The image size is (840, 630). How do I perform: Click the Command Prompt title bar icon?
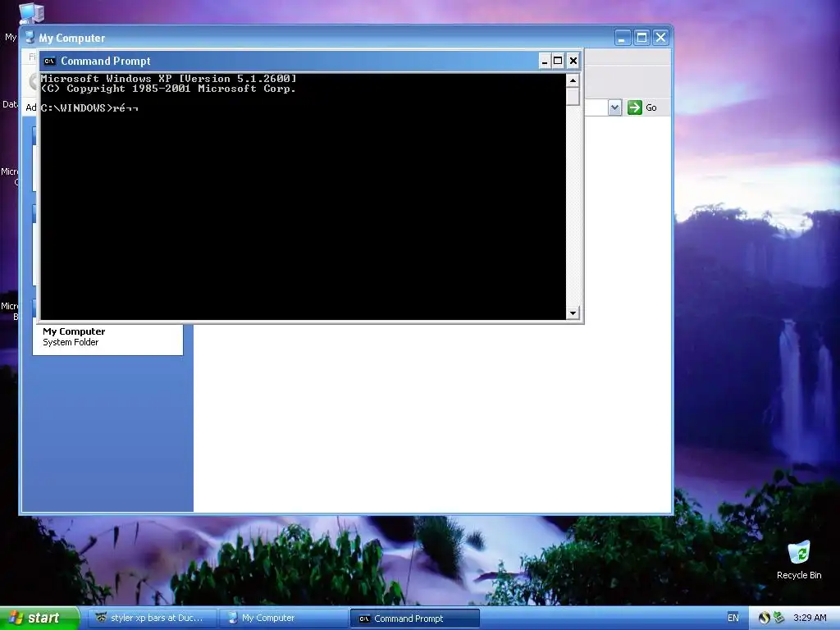50,61
